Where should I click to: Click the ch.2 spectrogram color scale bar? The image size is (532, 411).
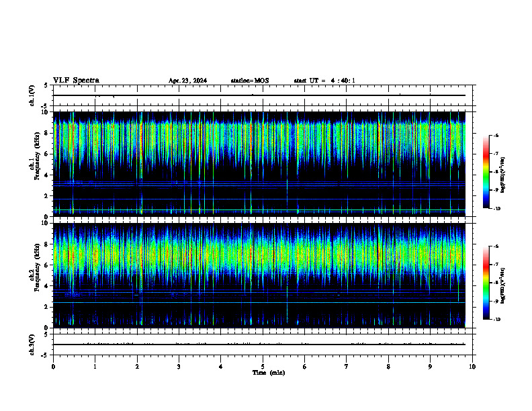coord(486,283)
